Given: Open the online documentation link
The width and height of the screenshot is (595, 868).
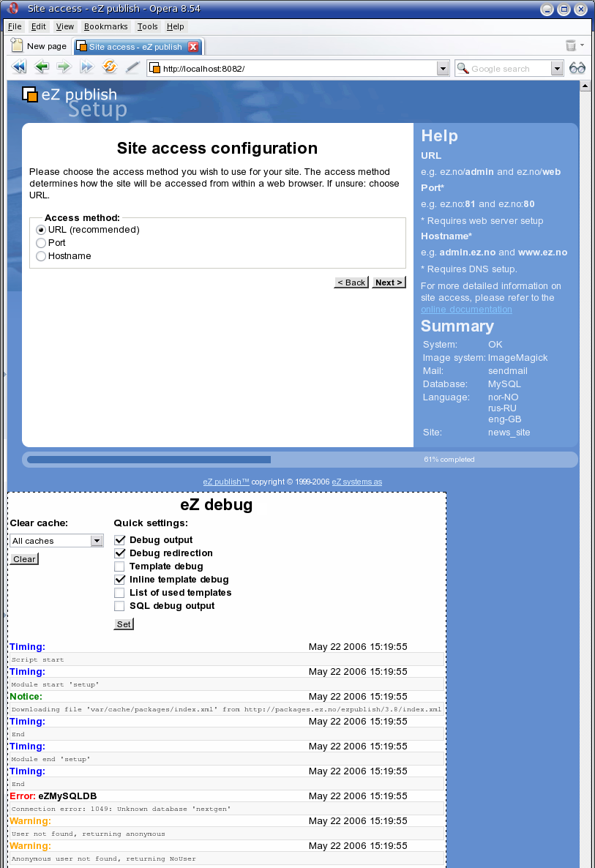Looking at the screenshot, I should pos(466,310).
